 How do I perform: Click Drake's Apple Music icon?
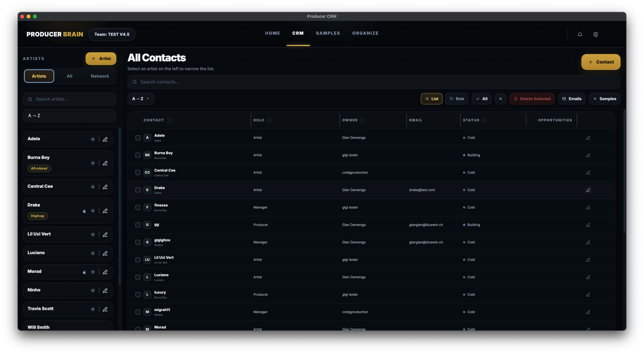point(84,211)
